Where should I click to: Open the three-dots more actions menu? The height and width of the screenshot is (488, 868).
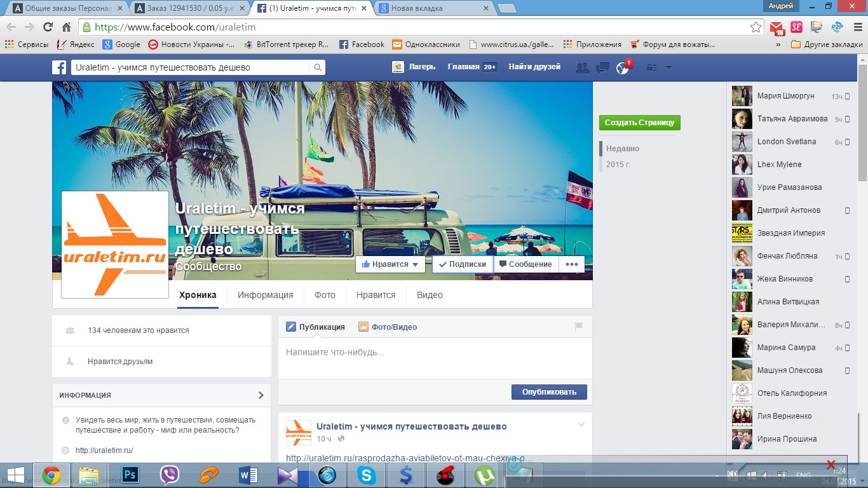(x=571, y=264)
